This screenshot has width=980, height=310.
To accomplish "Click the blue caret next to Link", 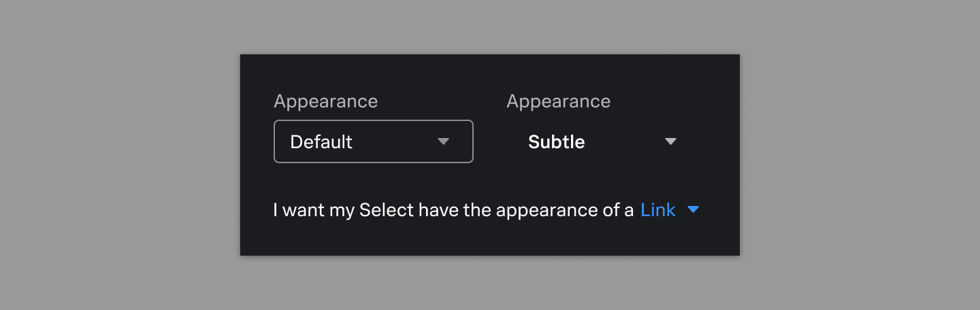I will coord(693,210).
